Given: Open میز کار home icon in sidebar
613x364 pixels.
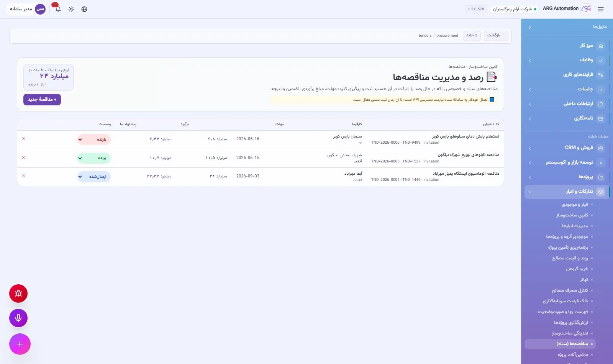Looking at the screenshot, I should (601, 46).
